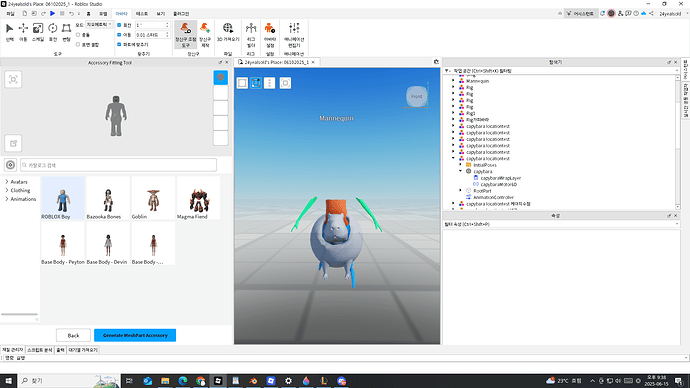Open the Rig Builder
Viewport: 690px width, 388px height.
pos(251,35)
